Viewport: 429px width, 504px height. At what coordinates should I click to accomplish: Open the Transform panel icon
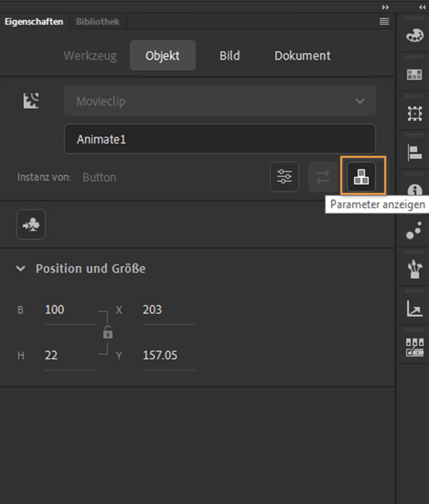(415, 113)
